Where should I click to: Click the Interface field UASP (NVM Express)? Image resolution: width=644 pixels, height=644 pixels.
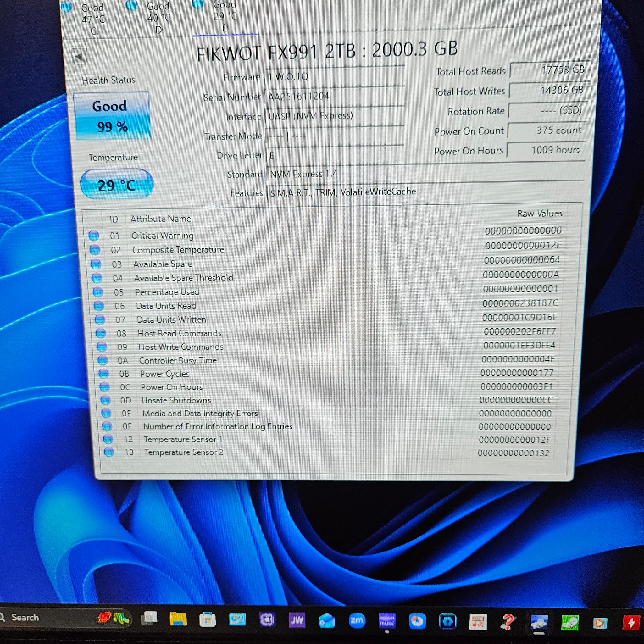[335, 116]
